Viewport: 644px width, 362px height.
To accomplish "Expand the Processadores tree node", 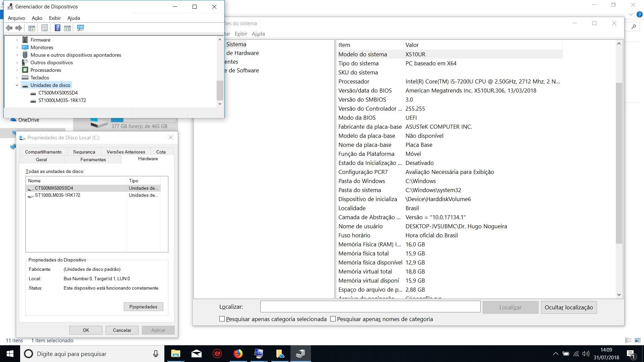I will pos(17,70).
